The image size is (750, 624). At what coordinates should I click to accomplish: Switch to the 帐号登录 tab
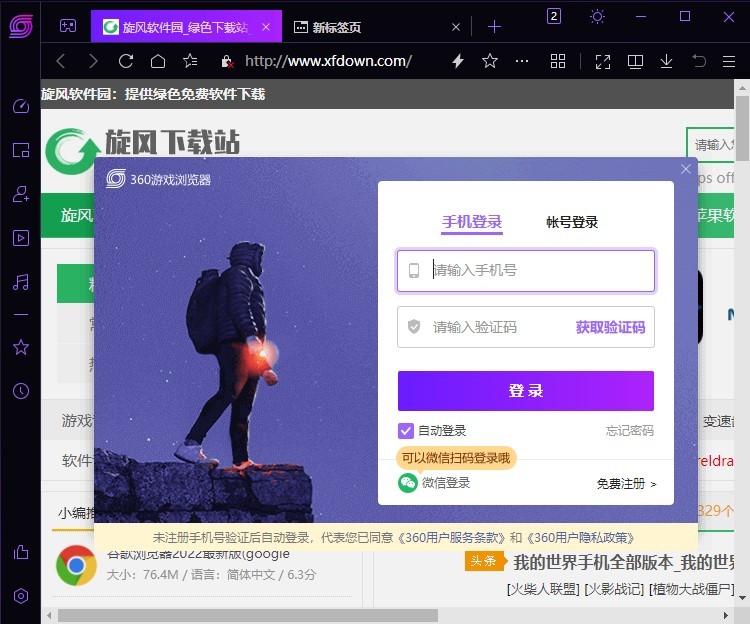572,222
